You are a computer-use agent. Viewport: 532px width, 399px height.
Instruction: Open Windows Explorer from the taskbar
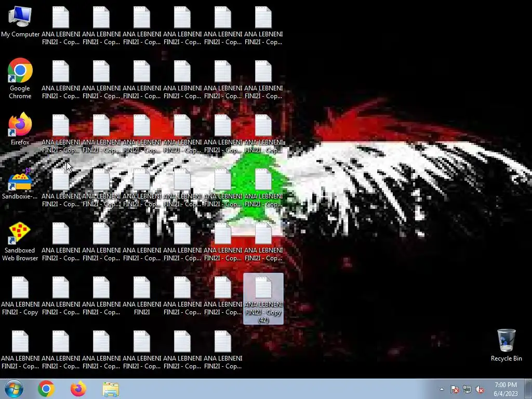[x=111, y=389]
